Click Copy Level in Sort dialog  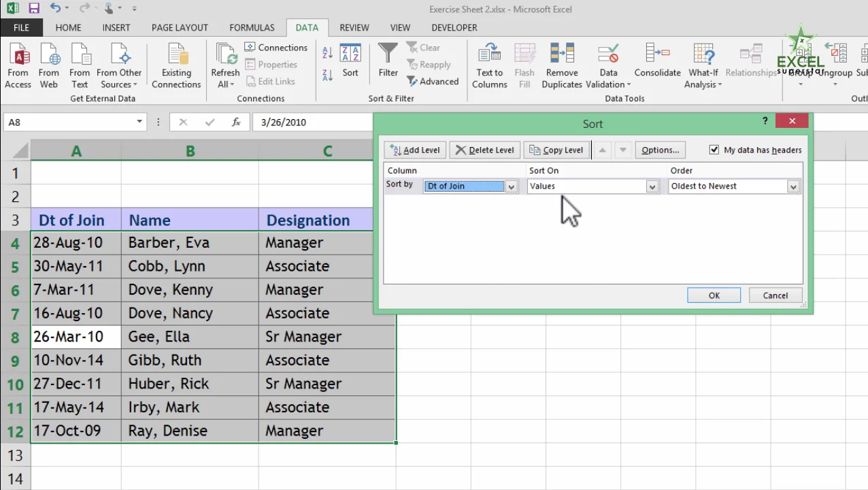coord(556,150)
